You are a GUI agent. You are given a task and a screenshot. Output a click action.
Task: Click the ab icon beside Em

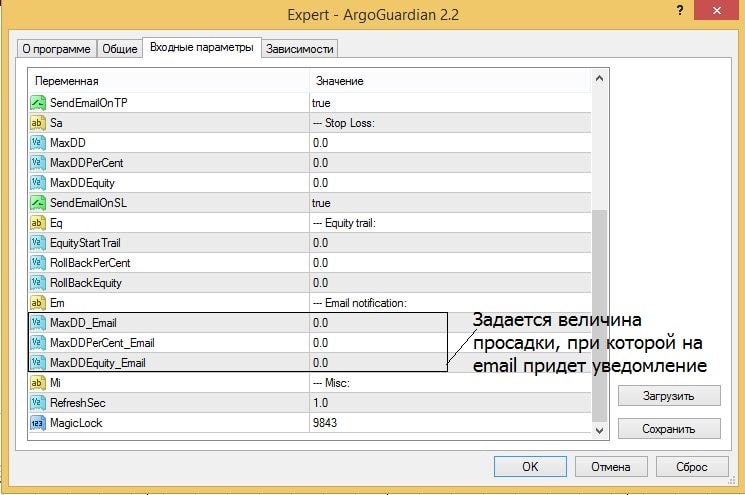[38, 303]
